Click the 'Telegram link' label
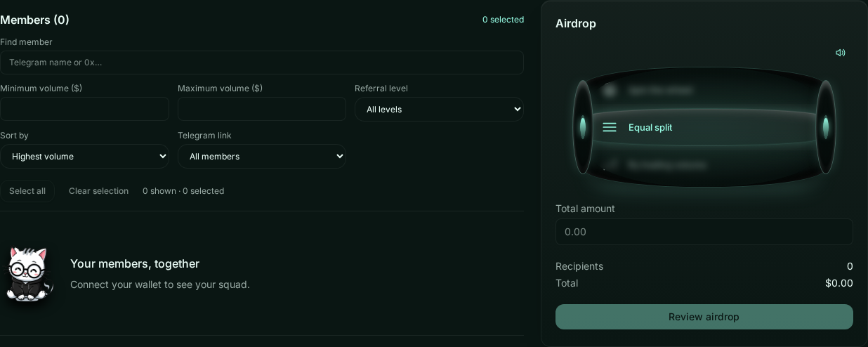Image resolution: width=868 pixels, height=347 pixels. (204, 136)
